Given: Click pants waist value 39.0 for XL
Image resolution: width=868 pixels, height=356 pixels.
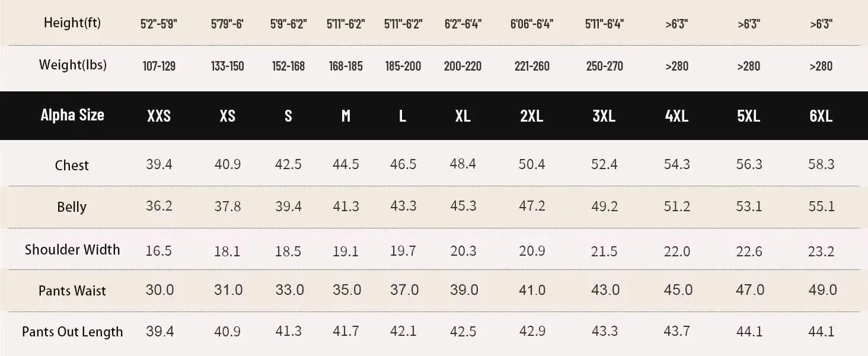Looking at the screenshot, I should pyautogui.click(x=463, y=290).
